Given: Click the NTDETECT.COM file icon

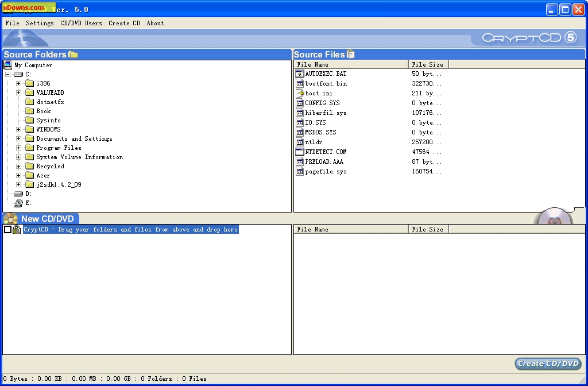Looking at the screenshot, I should point(300,152).
